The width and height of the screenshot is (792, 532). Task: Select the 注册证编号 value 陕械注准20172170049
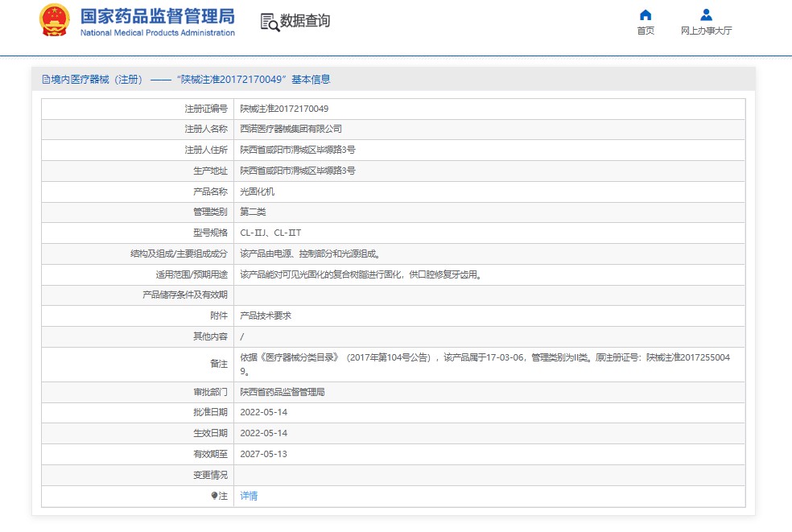[x=284, y=109]
